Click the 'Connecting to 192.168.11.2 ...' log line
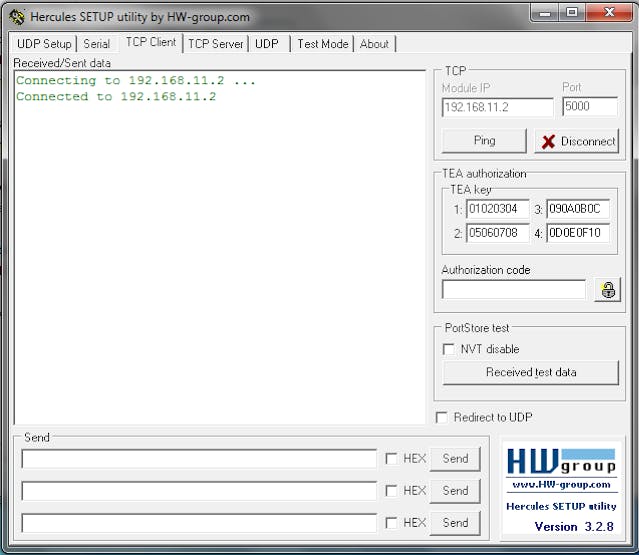Viewport: 639px width, 555px height. [136, 80]
